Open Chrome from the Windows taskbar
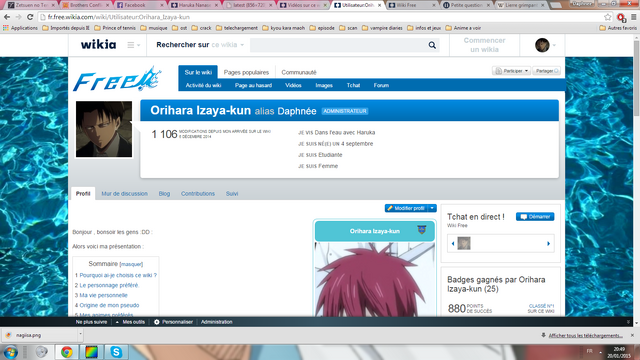The height and width of the screenshot is (360, 640). tap(67, 352)
